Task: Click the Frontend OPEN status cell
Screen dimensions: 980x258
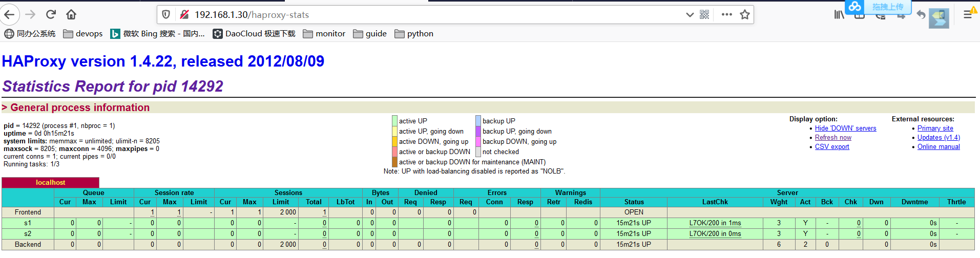Action: (634, 212)
